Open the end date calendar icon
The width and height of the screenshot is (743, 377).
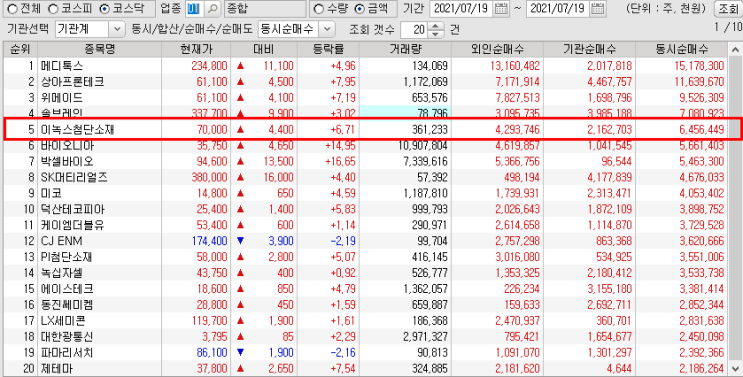click(x=598, y=9)
